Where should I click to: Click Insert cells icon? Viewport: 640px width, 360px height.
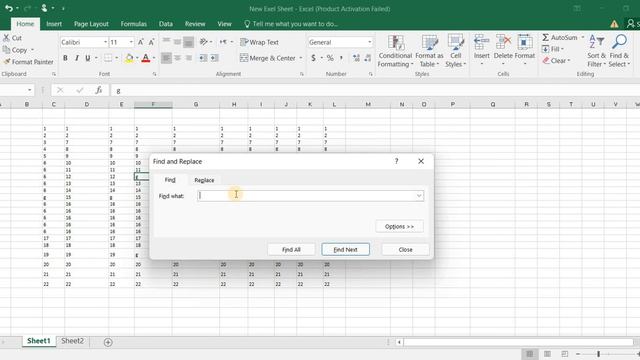482,42
